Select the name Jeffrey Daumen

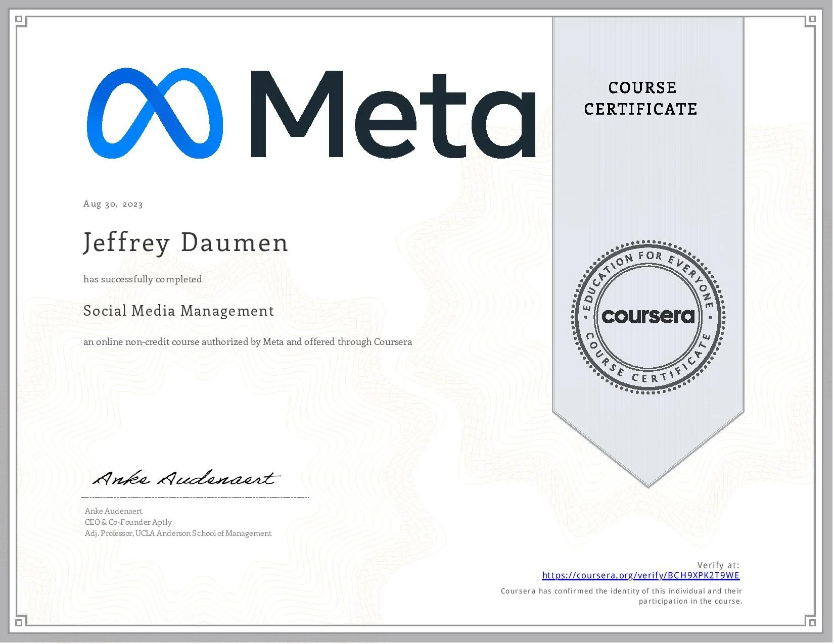186,242
